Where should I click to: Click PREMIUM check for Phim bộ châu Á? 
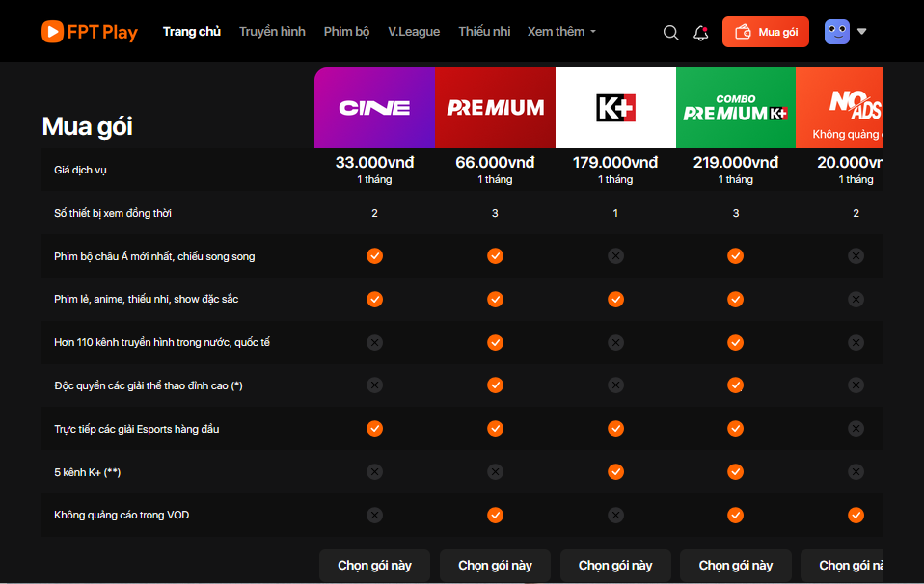coord(495,256)
